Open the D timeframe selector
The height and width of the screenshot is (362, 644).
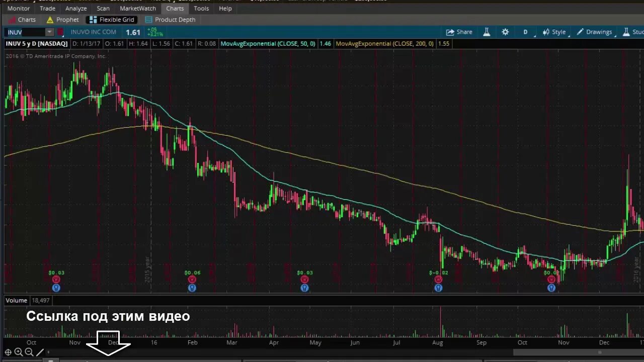point(525,32)
